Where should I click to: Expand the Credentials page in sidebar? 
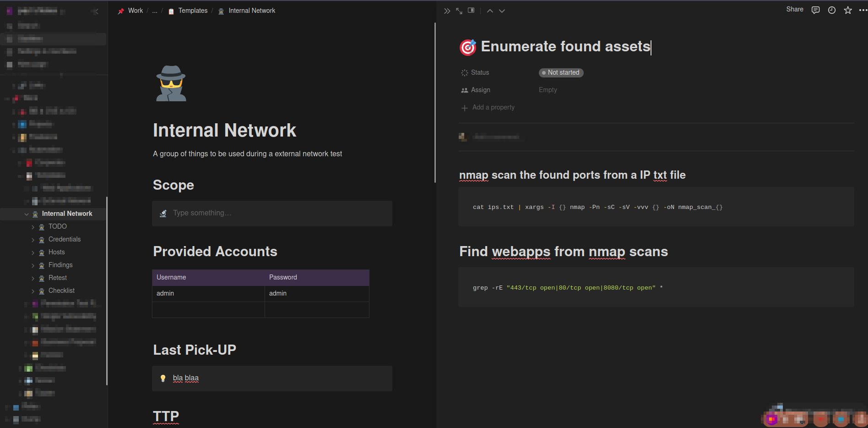pyautogui.click(x=33, y=240)
